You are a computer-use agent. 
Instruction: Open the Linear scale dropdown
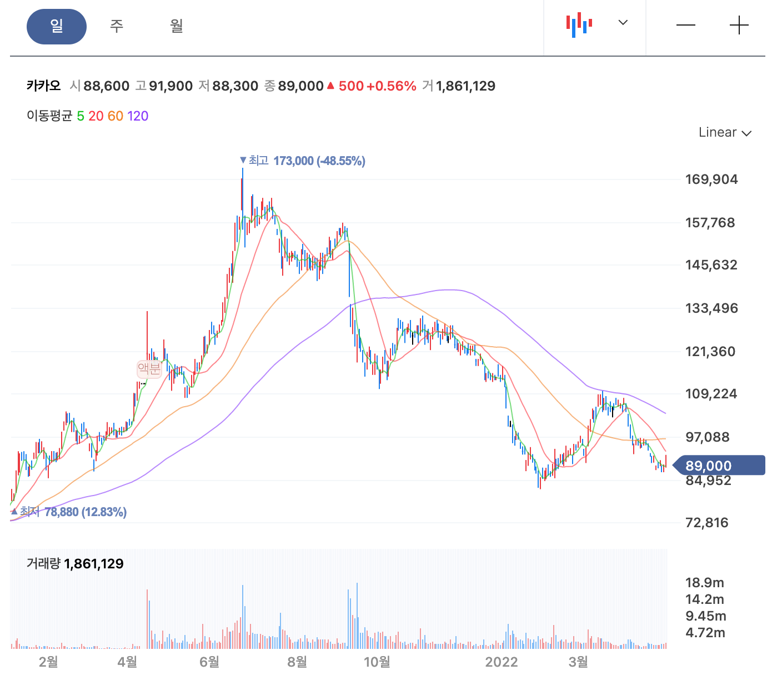(725, 132)
